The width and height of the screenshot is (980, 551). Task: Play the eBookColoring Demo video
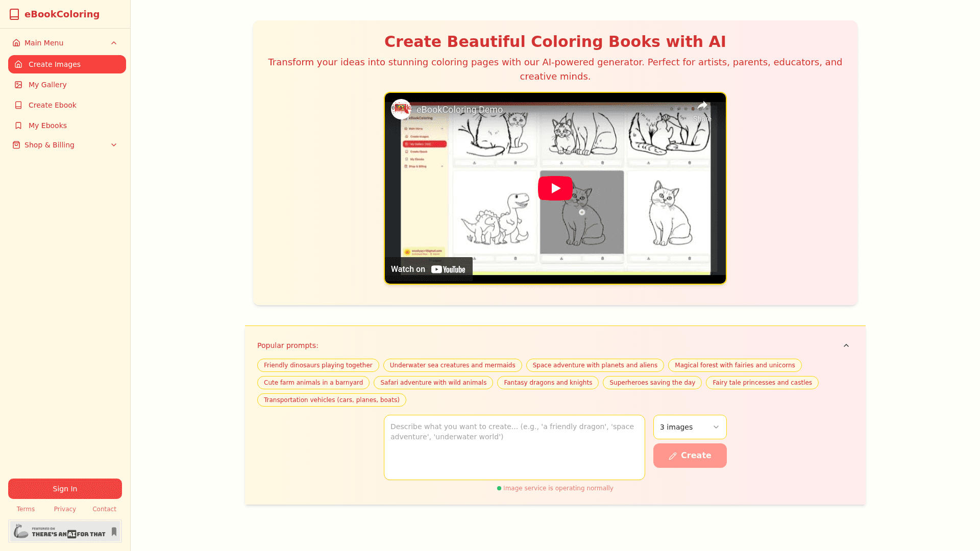click(555, 188)
